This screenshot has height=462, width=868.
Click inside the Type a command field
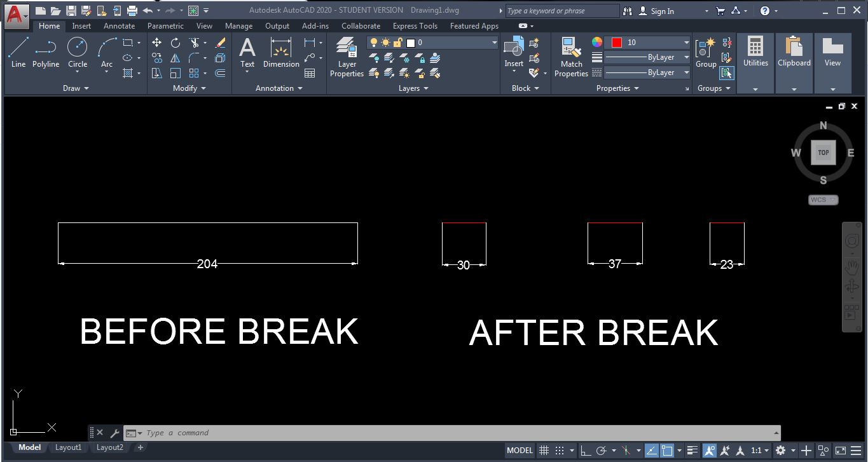[x=254, y=433]
